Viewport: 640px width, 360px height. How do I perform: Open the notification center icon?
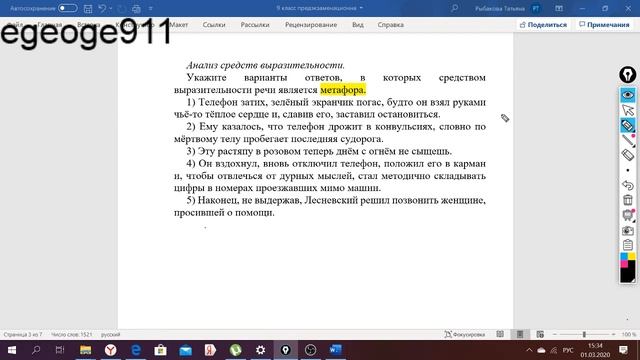point(623,350)
